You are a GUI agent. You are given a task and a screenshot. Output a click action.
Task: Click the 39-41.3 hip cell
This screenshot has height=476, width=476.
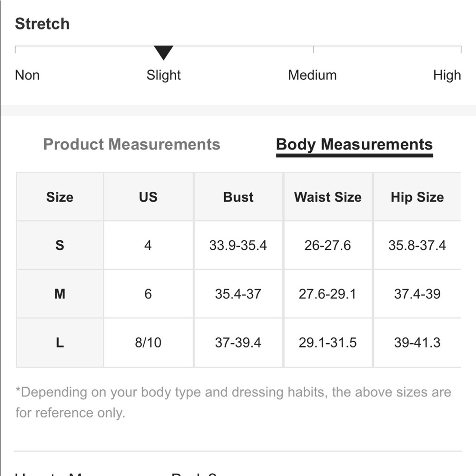tap(417, 343)
